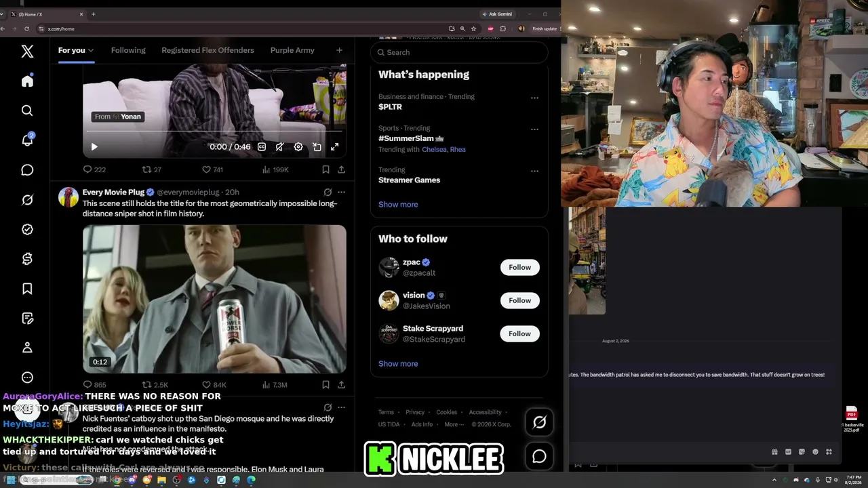
Task: Open the floating Grok button
Action: click(539, 422)
